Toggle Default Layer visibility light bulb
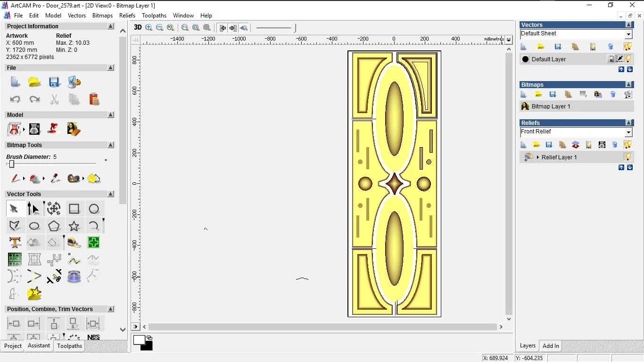 tap(628, 59)
